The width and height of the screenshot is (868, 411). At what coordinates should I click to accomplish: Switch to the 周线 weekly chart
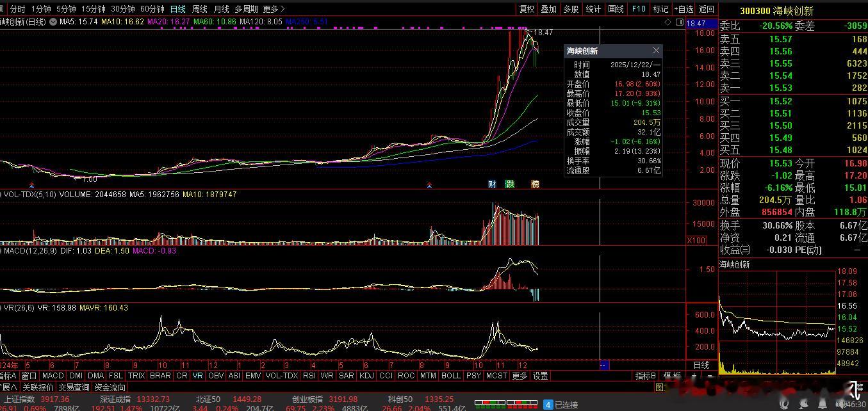(200, 9)
